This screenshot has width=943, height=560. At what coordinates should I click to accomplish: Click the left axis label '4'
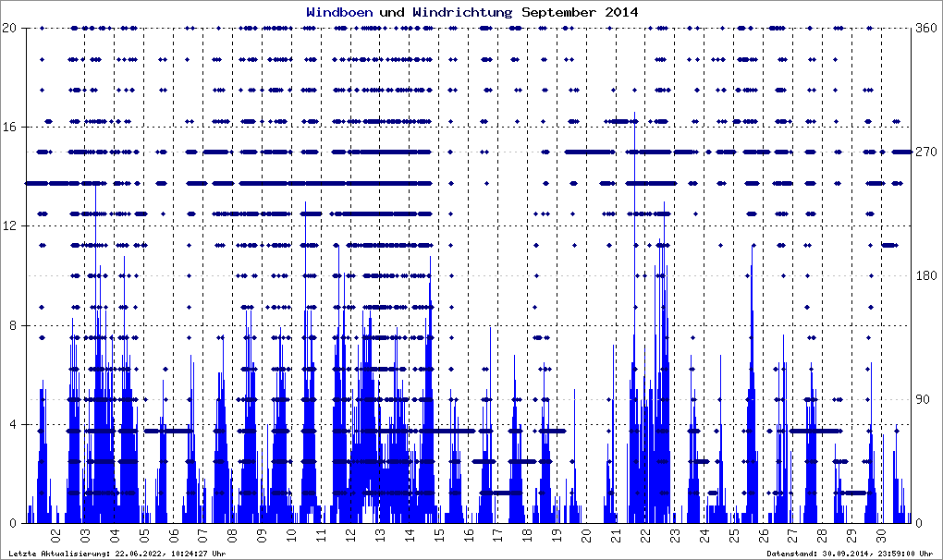pyautogui.click(x=12, y=425)
